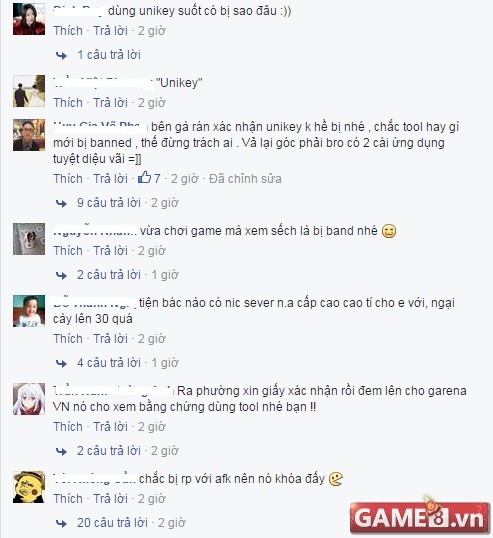The height and width of the screenshot is (538, 493).
Task: Reply to 'chắc bị rp với afk' comment
Action: pos(110,498)
